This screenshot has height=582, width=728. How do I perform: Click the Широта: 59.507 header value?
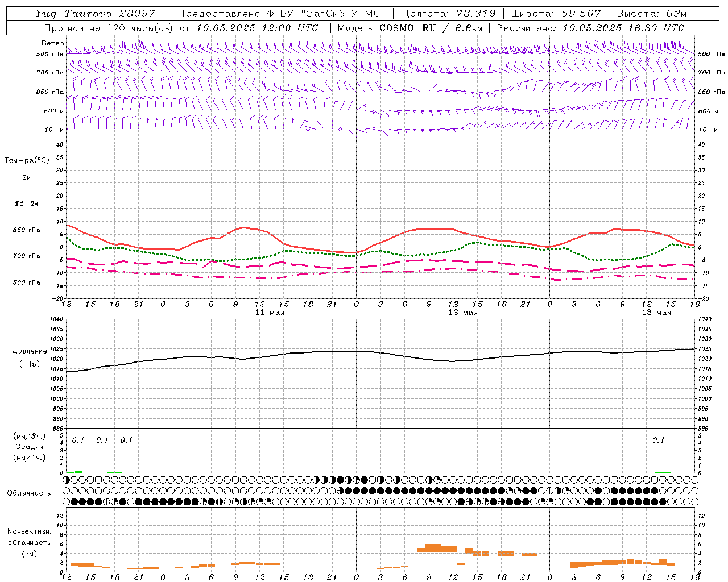pos(556,14)
